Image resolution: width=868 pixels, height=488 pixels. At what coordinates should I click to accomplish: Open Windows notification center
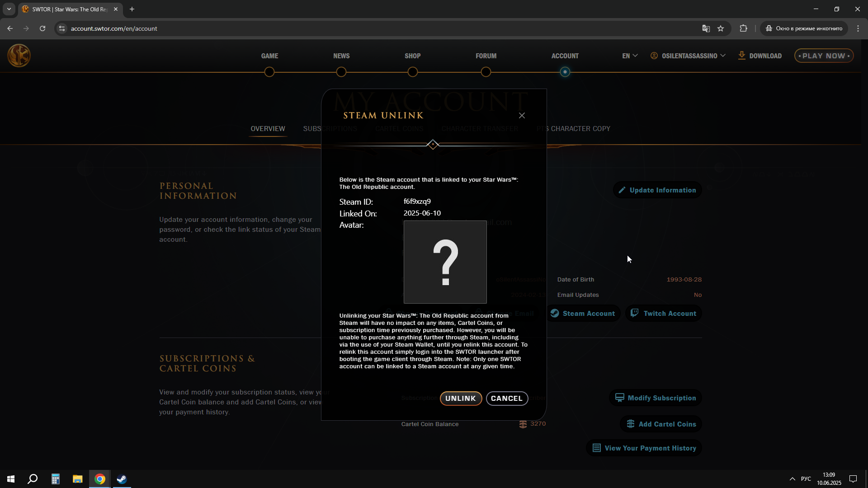(x=853, y=479)
